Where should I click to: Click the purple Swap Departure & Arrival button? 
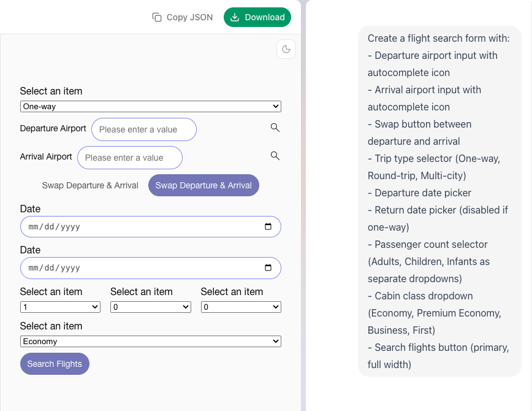point(203,185)
